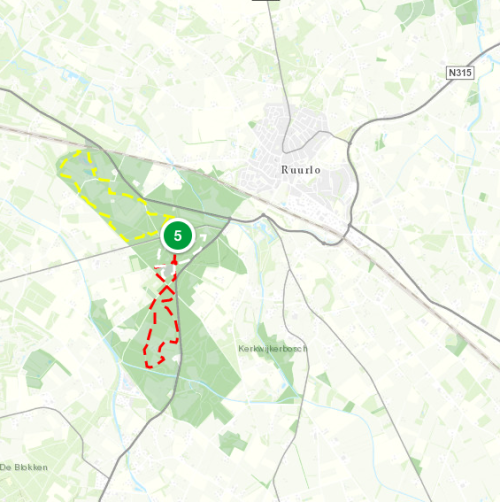Click the white bracket-shaped segment right of marker 5

(x=203, y=237)
